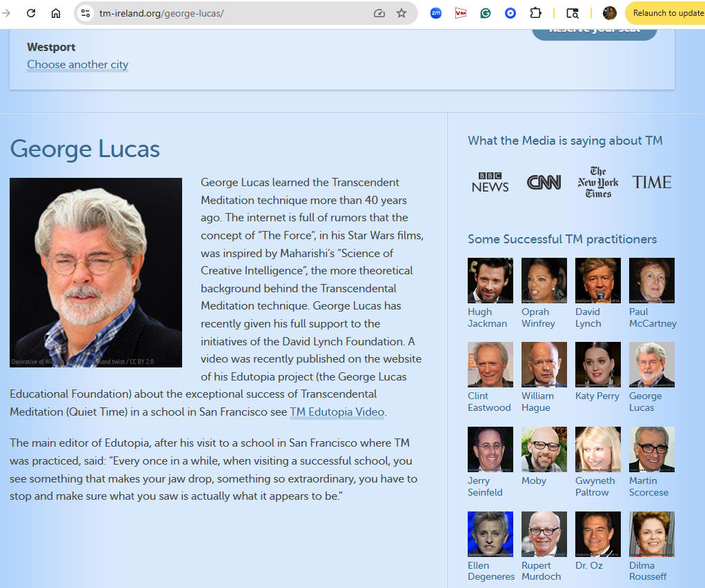Go to the browser home page icon
The image size is (705, 588).
[x=56, y=13]
